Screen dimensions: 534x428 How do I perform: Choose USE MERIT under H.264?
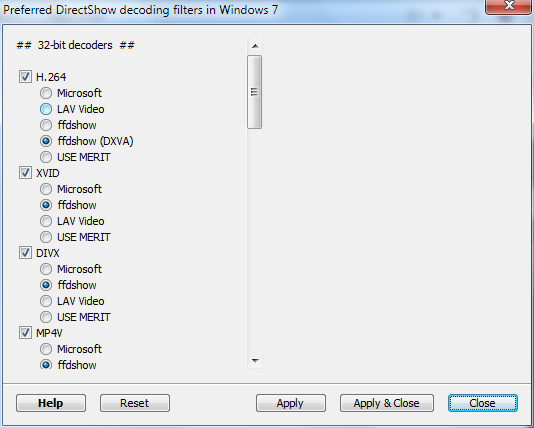(46, 157)
